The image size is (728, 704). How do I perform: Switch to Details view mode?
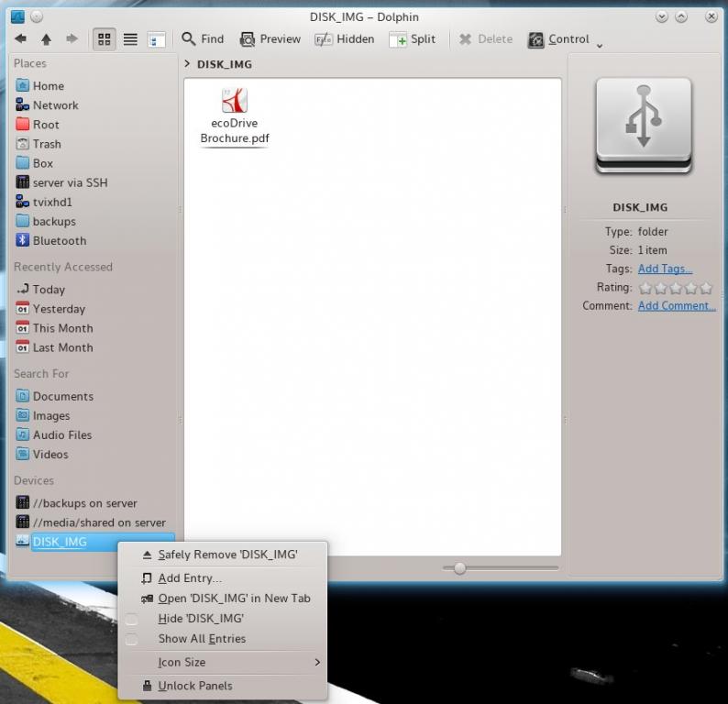tap(130, 39)
